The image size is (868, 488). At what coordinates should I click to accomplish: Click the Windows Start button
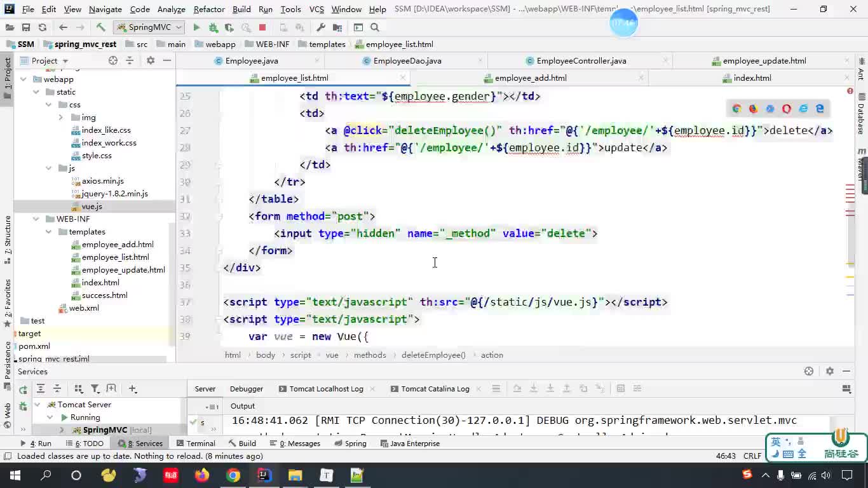pyautogui.click(x=15, y=475)
